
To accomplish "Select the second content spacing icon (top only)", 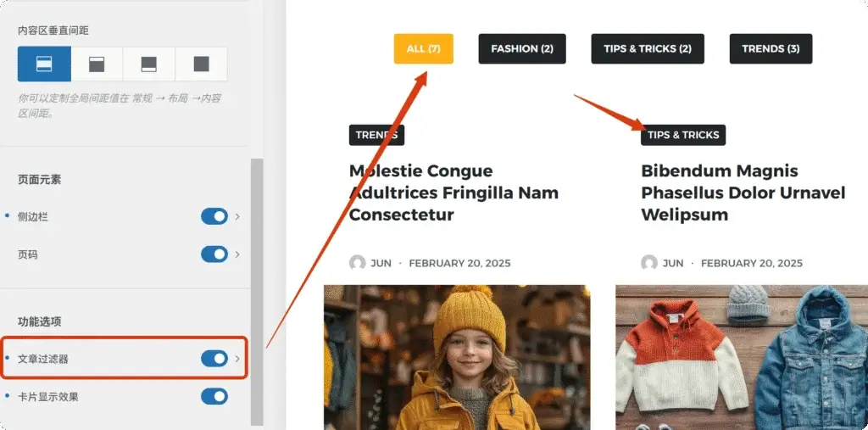I will point(97,64).
